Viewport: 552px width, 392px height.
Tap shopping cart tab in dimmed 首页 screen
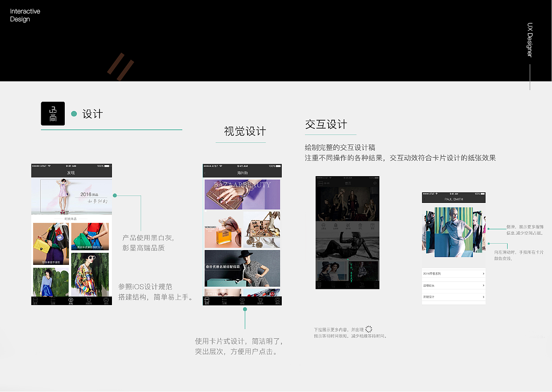[362, 285]
